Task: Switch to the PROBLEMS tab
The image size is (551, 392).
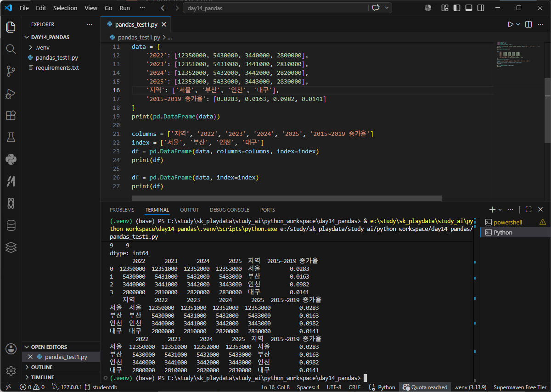Action: click(x=122, y=210)
